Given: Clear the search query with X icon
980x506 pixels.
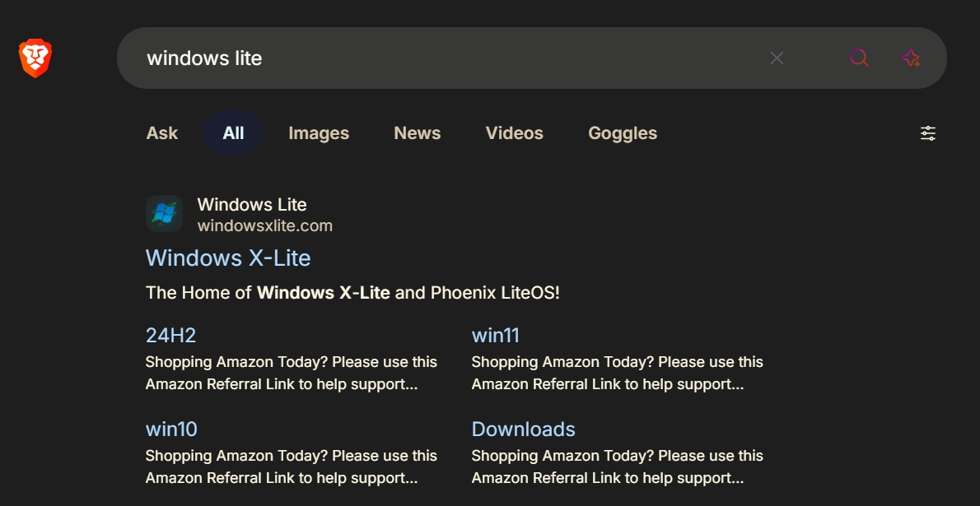Looking at the screenshot, I should [777, 58].
